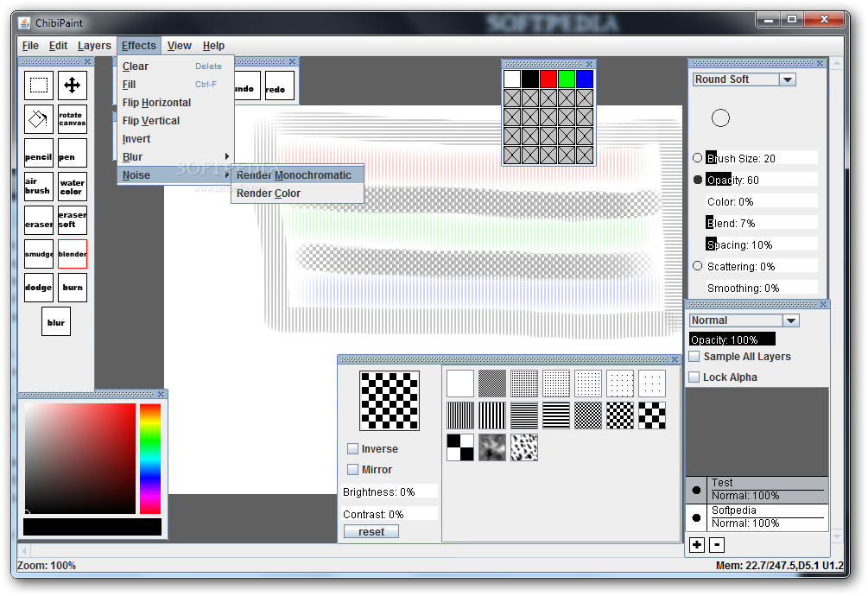Select Flip Horizontal from Effects menu
868x596 pixels.
[176, 103]
